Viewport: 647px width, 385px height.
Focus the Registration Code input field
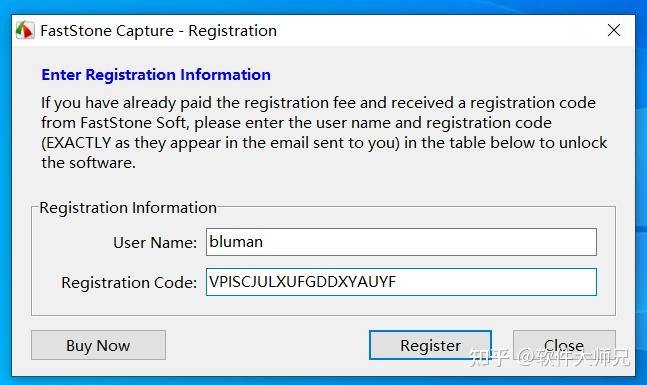(x=401, y=282)
